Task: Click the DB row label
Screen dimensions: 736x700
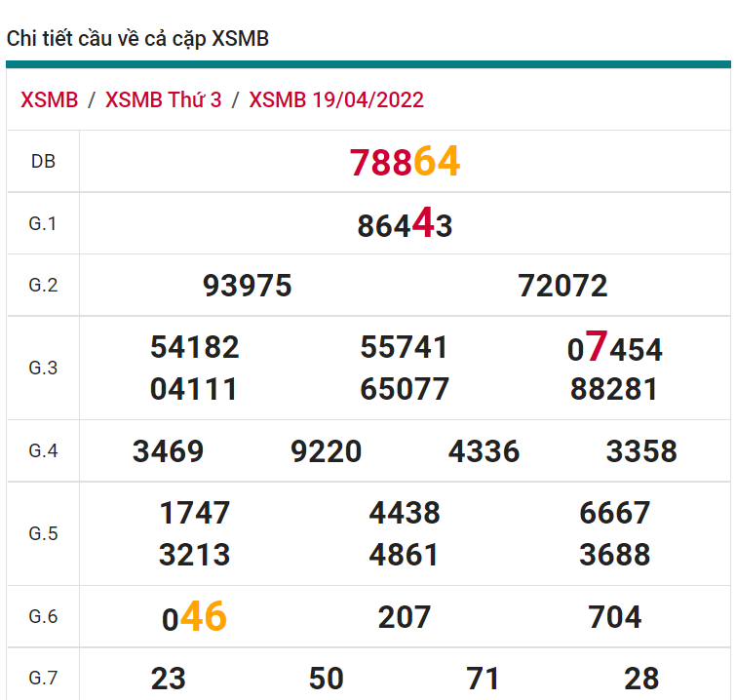Action: [43, 162]
